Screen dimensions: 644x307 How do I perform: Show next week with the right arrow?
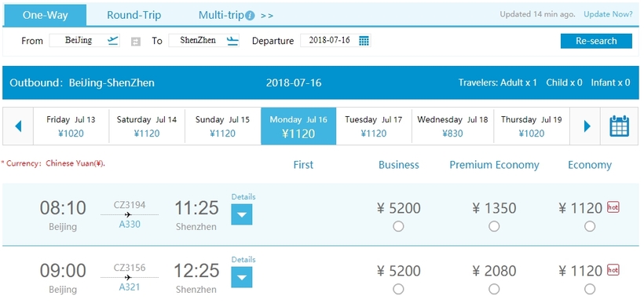587,126
